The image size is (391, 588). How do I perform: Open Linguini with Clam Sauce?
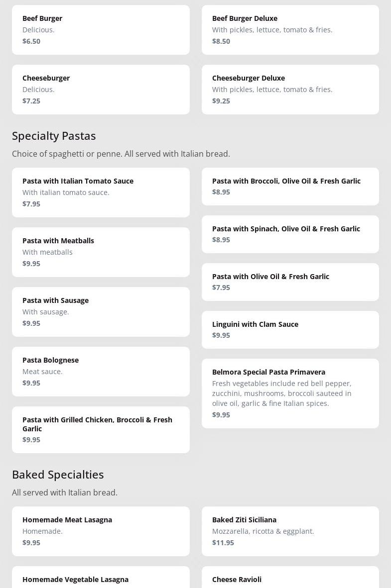[x=290, y=330]
